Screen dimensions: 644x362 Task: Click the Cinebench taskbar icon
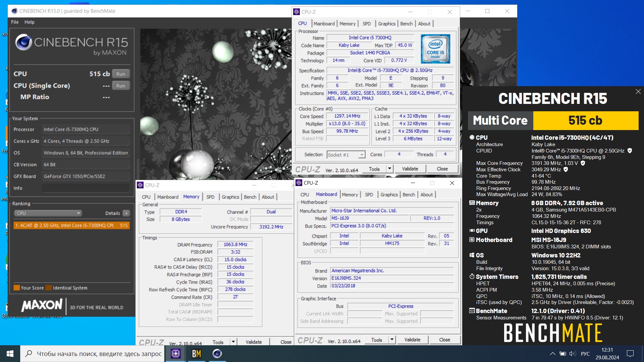[217, 354]
